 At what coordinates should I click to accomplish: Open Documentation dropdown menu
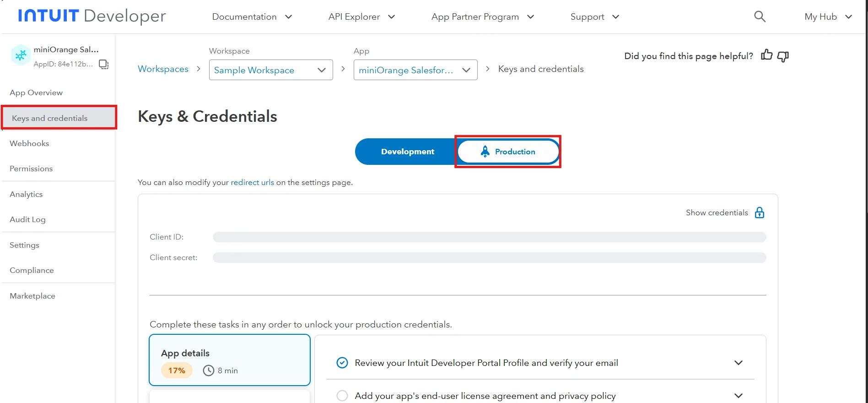252,16
